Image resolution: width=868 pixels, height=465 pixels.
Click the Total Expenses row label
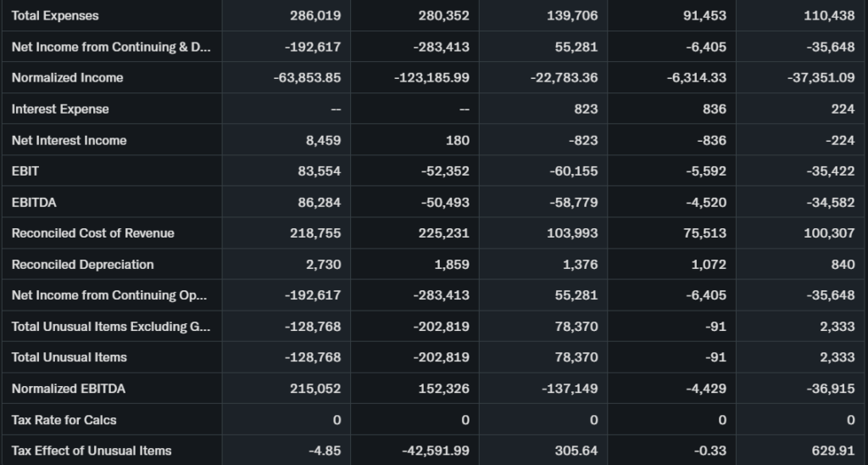click(55, 15)
